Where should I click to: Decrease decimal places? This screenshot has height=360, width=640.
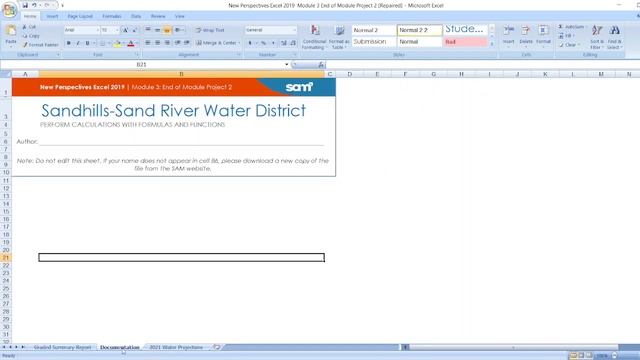coord(293,43)
